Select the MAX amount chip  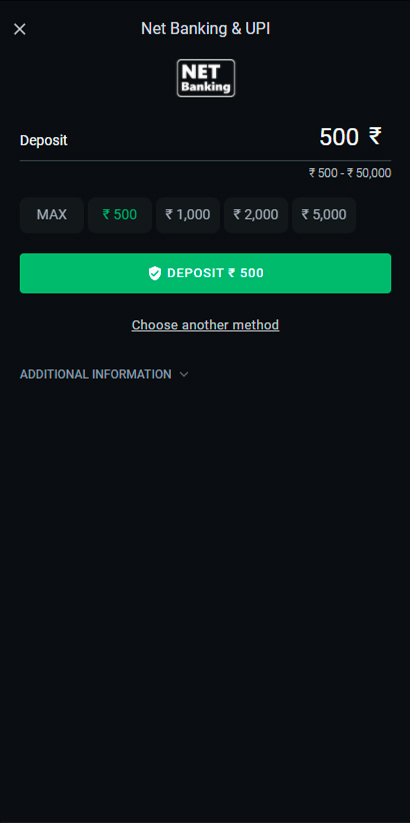click(52, 215)
